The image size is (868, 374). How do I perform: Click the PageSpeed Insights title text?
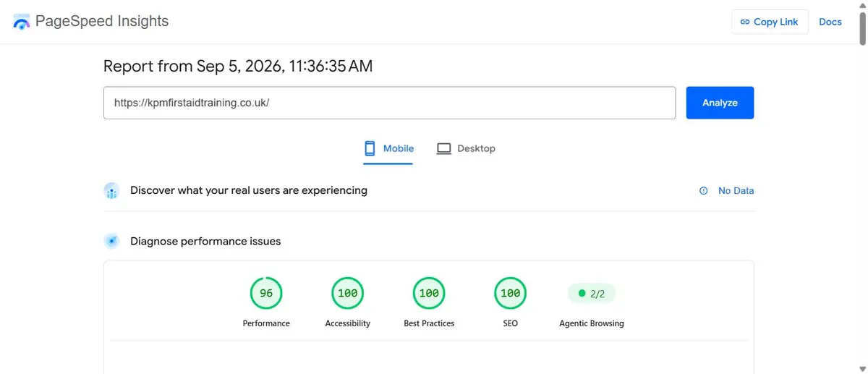[x=102, y=21]
